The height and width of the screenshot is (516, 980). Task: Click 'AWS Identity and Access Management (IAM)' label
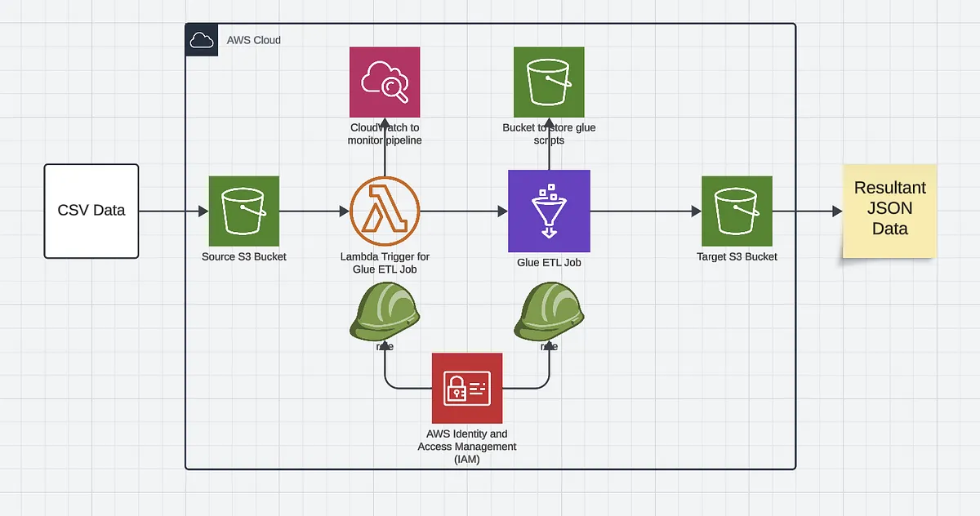pos(467,447)
